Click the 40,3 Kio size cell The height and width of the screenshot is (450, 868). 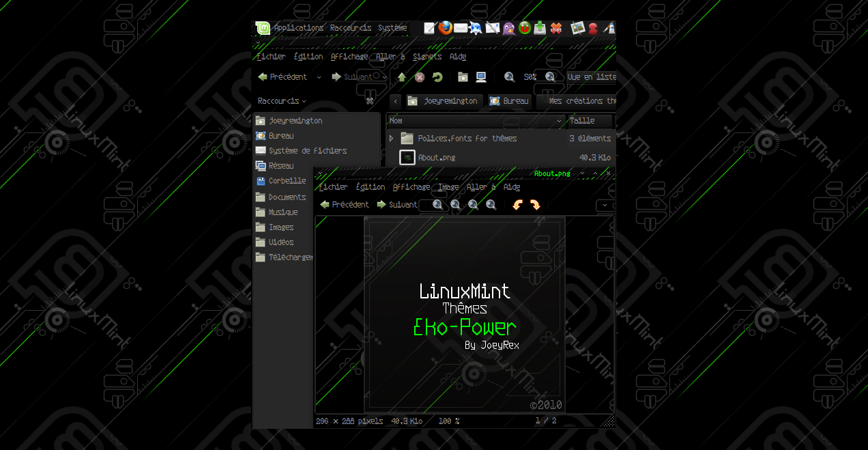coord(595,158)
